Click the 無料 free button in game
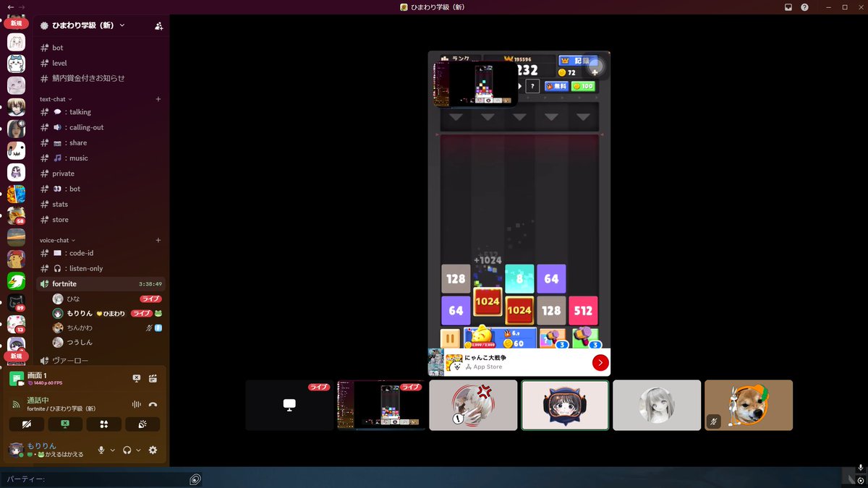 click(556, 86)
